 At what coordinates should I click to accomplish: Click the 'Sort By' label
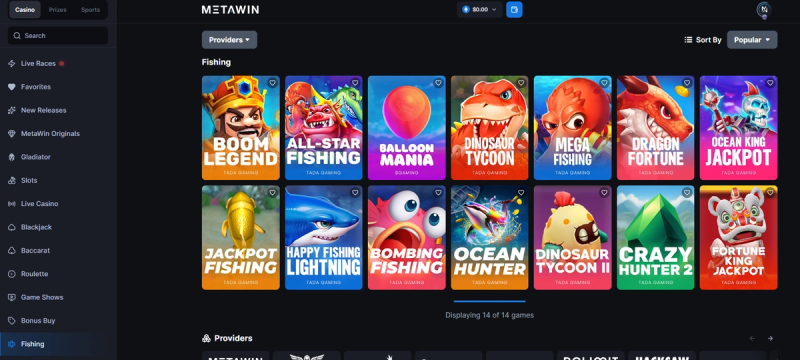click(709, 40)
